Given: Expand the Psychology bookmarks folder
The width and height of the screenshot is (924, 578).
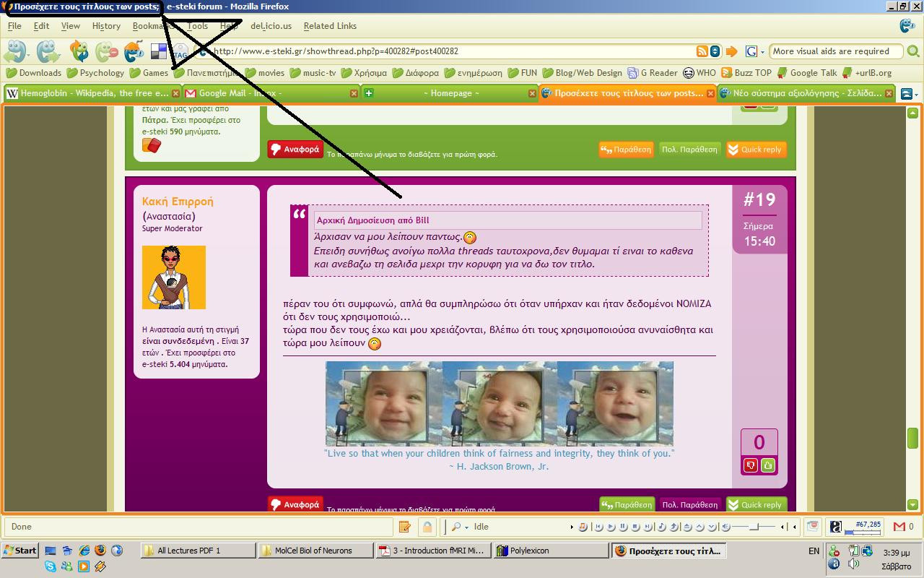Looking at the screenshot, I should pos(95,73).
